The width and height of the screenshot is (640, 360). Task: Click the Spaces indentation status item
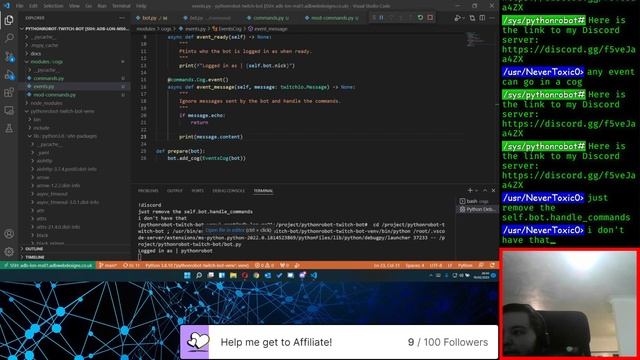pyautogui.click(x=415, y=265)
